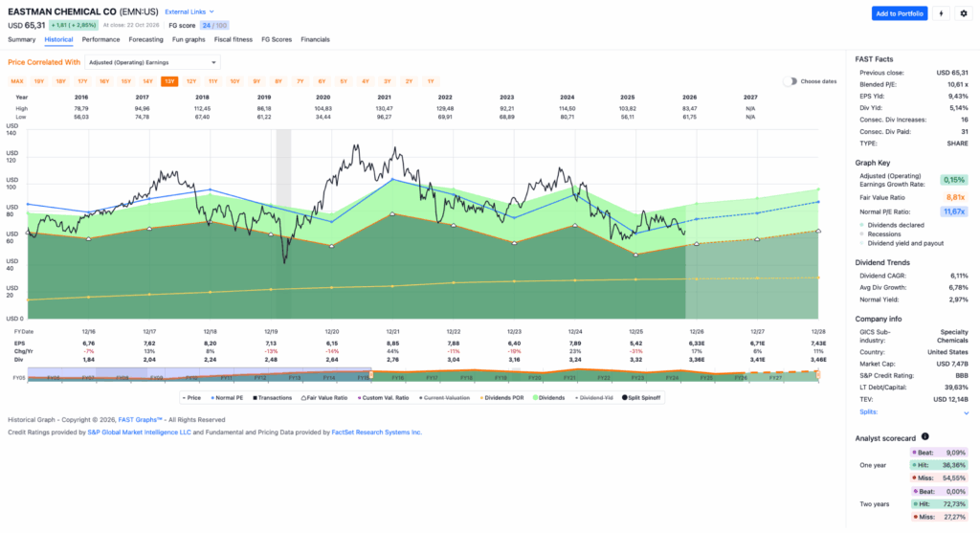Click Add to Portfolio button
This screenshot has height=533, width=980.
pos(900,13)
